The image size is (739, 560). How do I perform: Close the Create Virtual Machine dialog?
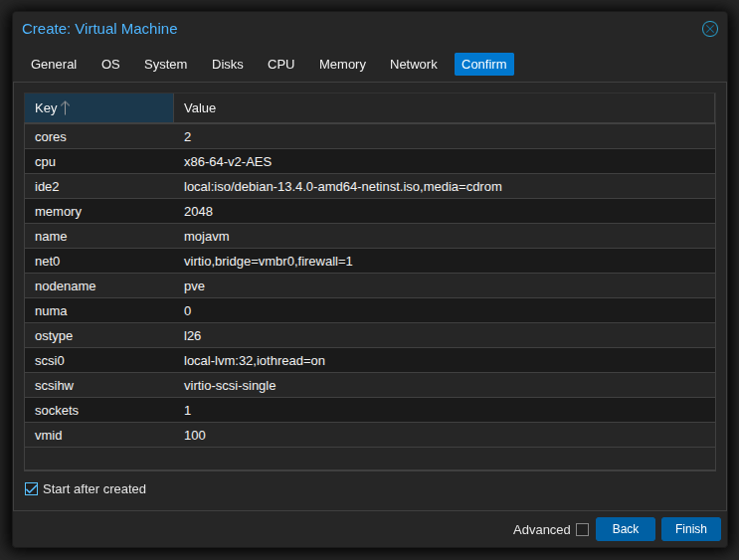coord(709,29)
